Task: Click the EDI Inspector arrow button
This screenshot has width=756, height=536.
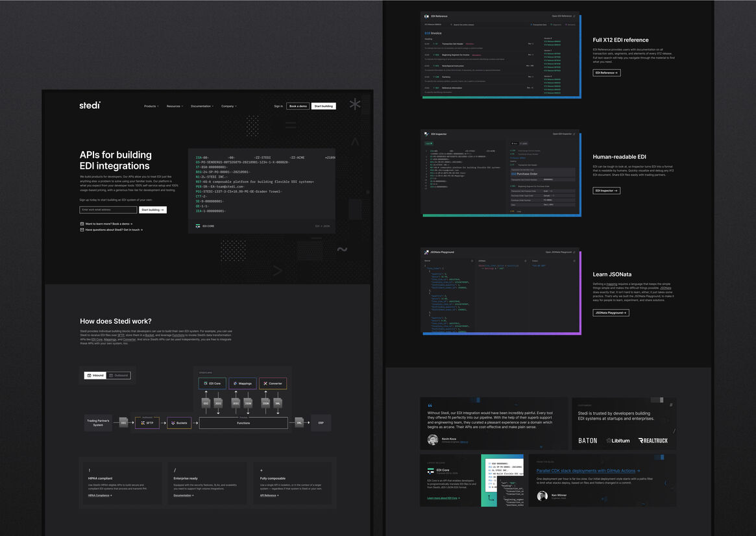Action: (x=606, y=191)
